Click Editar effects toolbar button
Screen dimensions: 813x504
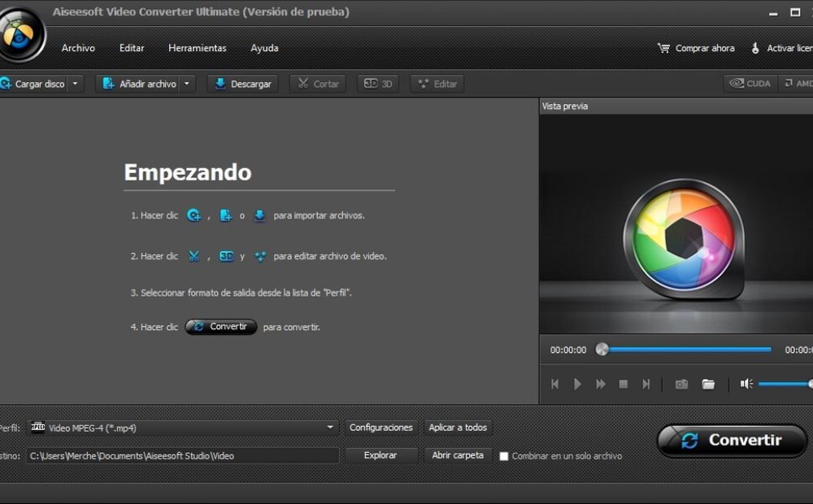[x=437, y=84]
